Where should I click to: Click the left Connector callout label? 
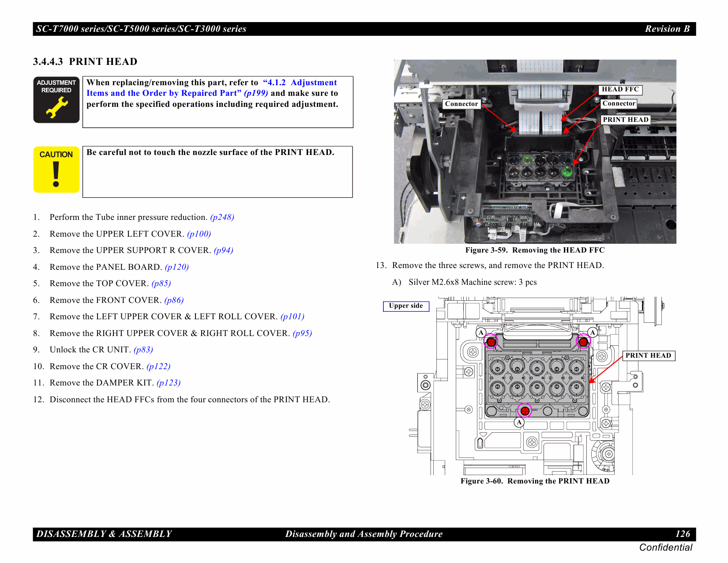click(x=462, y=104)
